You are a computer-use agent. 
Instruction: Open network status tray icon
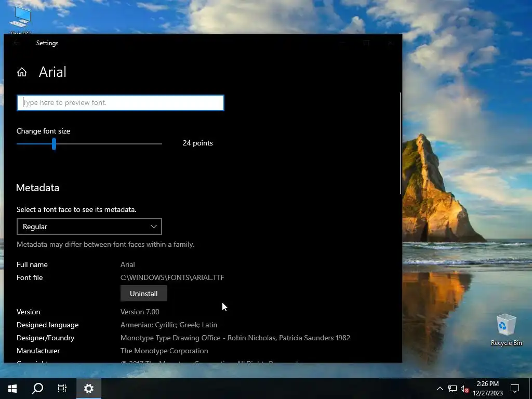453,389
